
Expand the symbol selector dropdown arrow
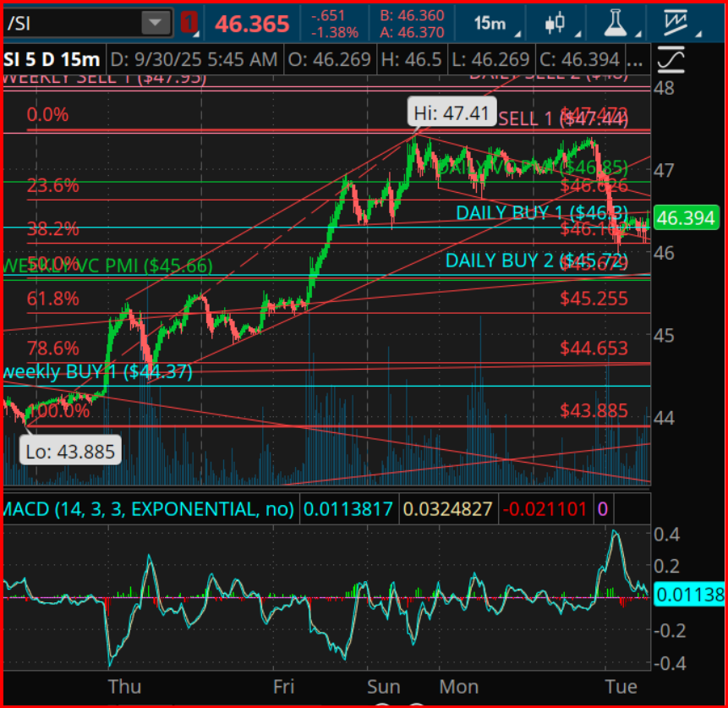click(155, 23)
